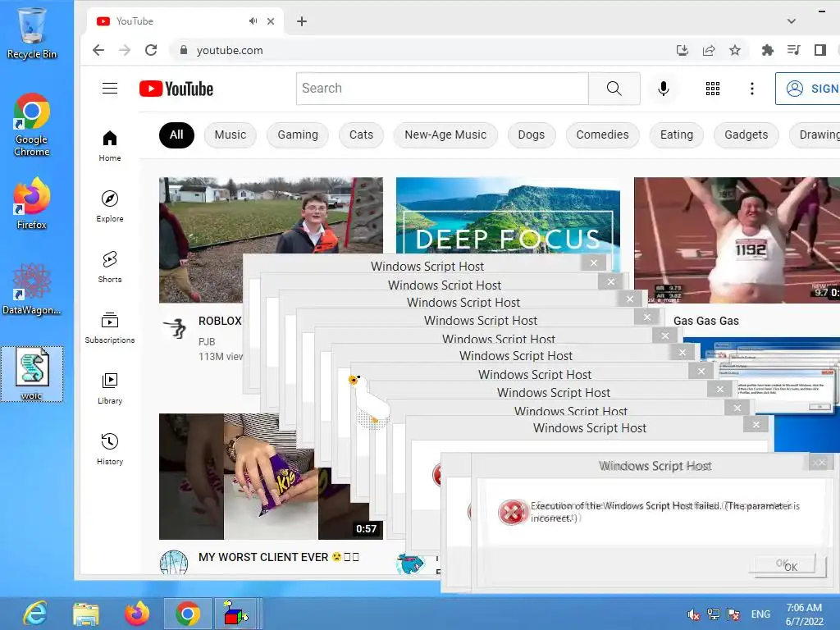Select the Eating filter chip
This screenshot has height=630, width=840.
[x=677, y=135]
